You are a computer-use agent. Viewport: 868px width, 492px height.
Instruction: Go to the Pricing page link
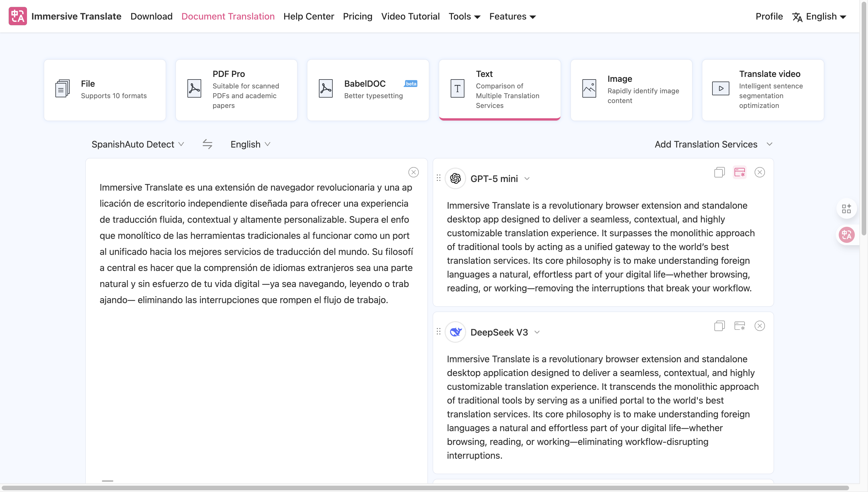357,16
